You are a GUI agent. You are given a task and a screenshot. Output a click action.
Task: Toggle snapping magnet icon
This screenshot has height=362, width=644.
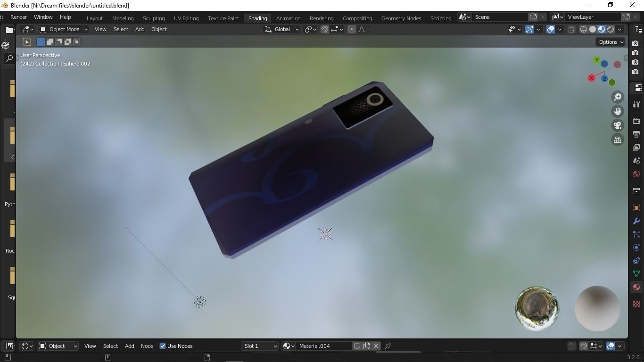tap(325, 29)
